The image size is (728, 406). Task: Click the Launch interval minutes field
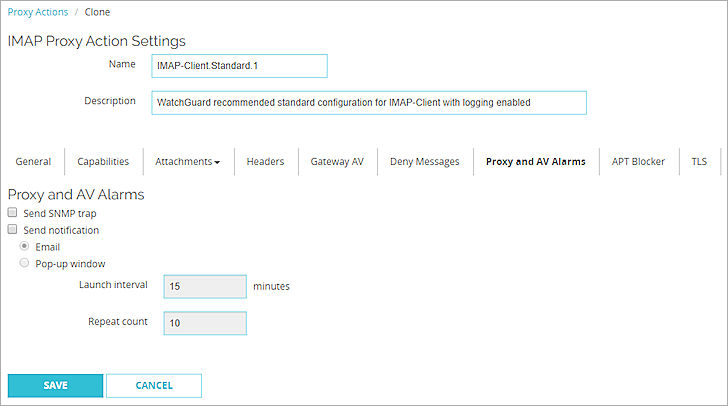[x=204, y=287]
